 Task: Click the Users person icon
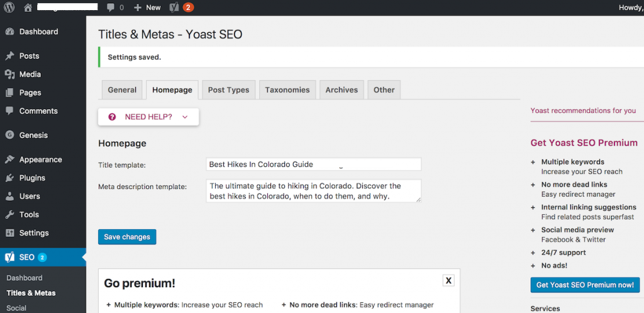[10, 196]
